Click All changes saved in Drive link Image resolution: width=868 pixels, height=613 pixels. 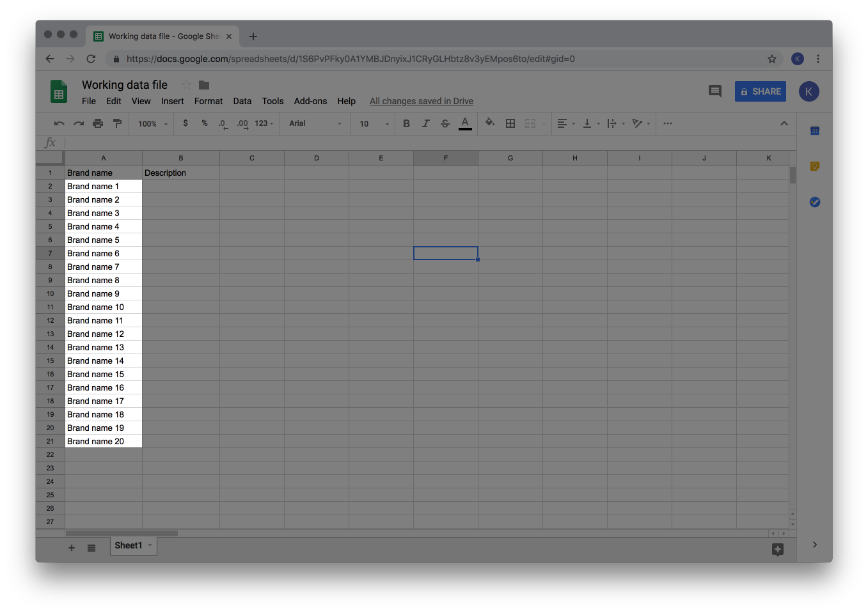pyautogui.click(x=422, y=101)
